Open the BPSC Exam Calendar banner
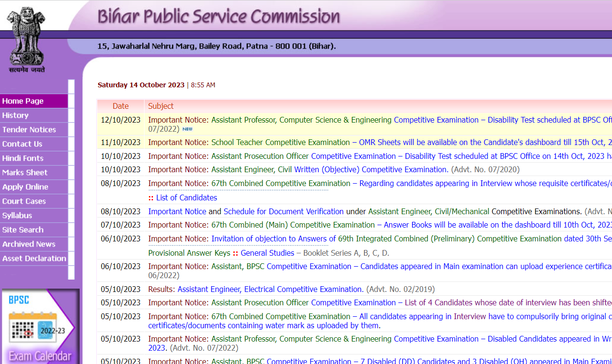Screen dimensions: 612x364 pyautogui.click(x=40, y=326)
